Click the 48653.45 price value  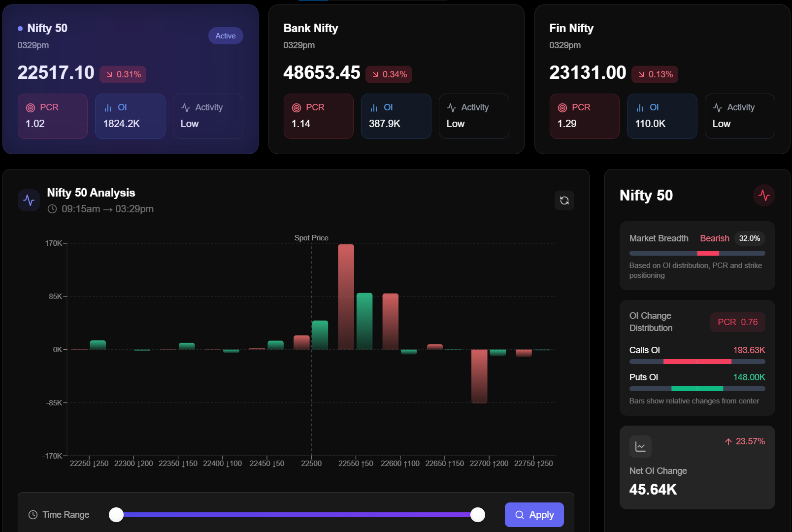[x=322, y=72]
